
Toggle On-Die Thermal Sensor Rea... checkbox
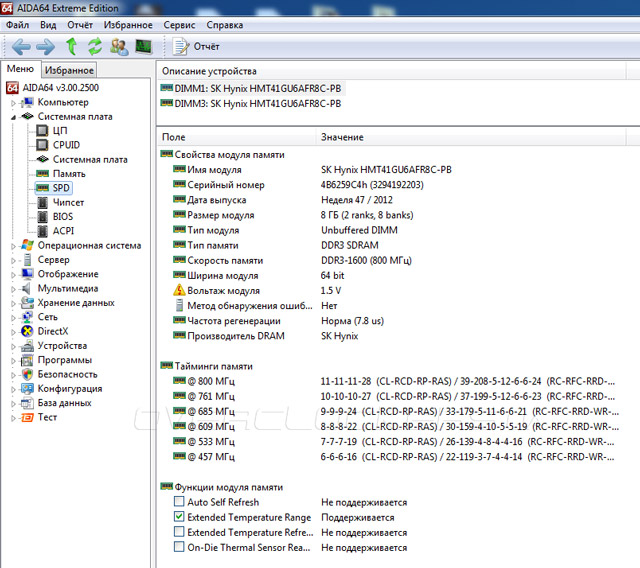[179, 546]
